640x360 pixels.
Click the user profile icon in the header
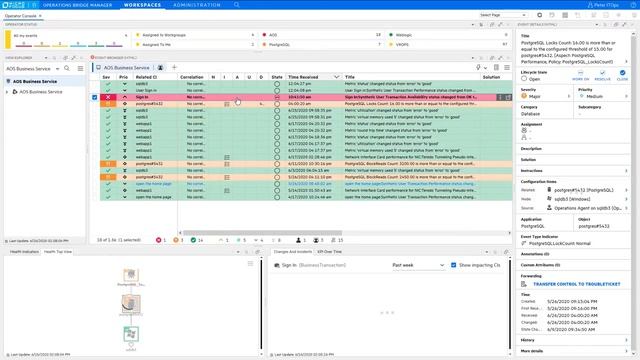point(590,5)
